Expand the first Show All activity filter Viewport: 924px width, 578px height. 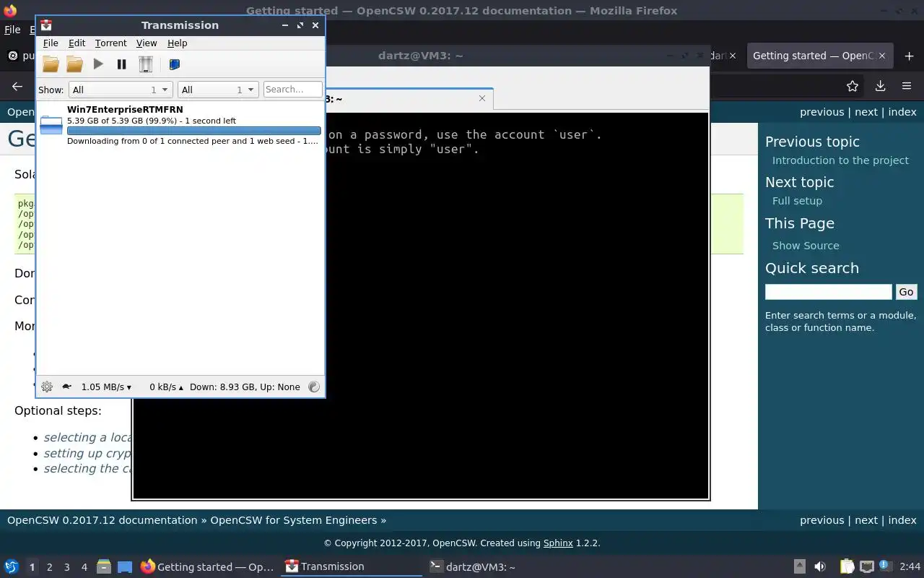(x=121, y=90)
